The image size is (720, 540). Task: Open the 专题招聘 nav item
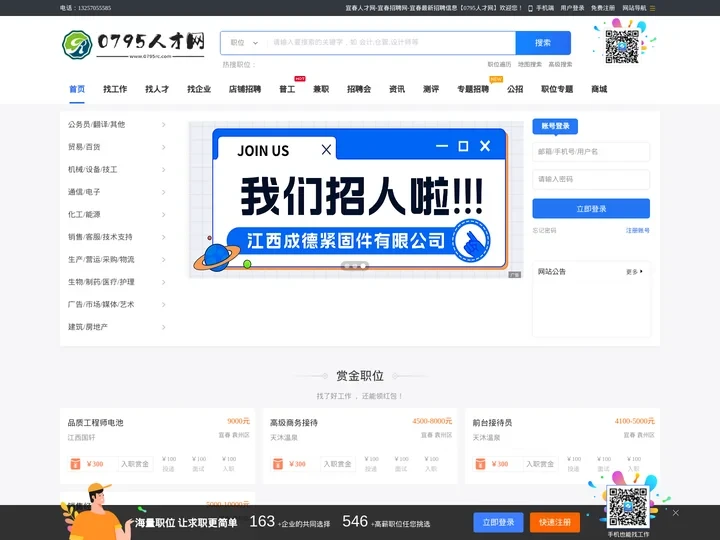tap(473, 89)
